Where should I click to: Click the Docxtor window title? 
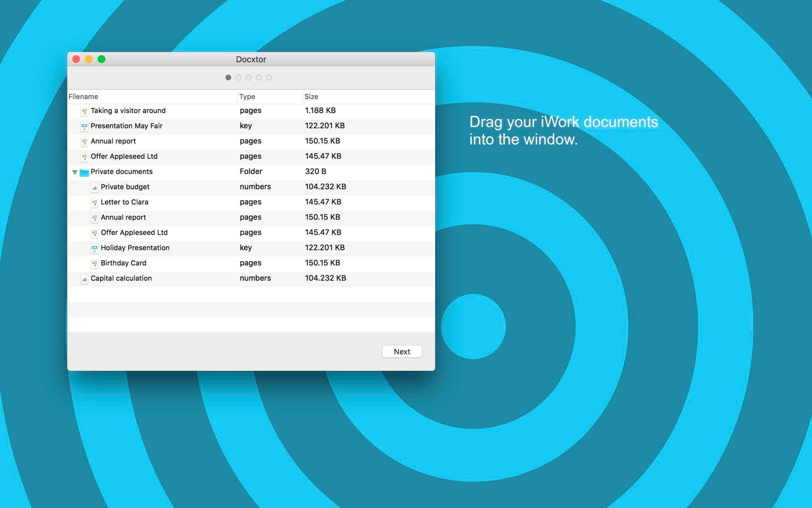[x=251, y=59]
